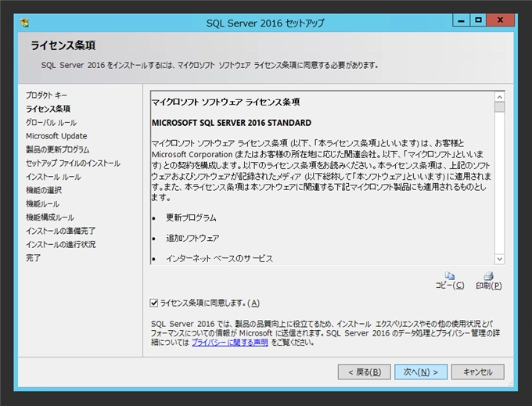Select the 製品の更新プログラム step

point(58,149)
